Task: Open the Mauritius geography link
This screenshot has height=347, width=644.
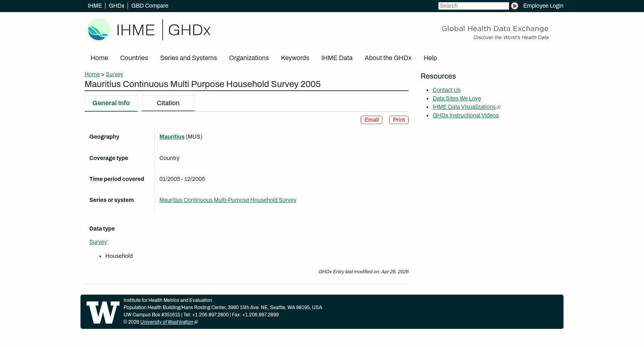Action: coord(172,137)
